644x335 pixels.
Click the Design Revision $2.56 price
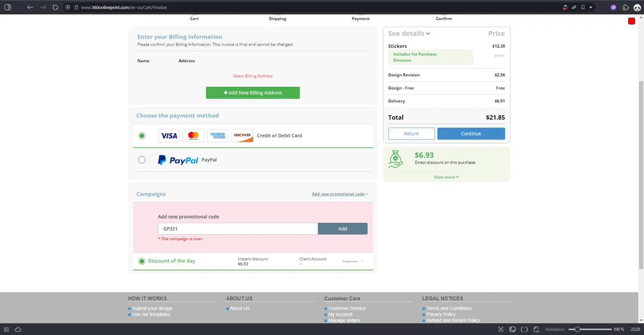500,75
